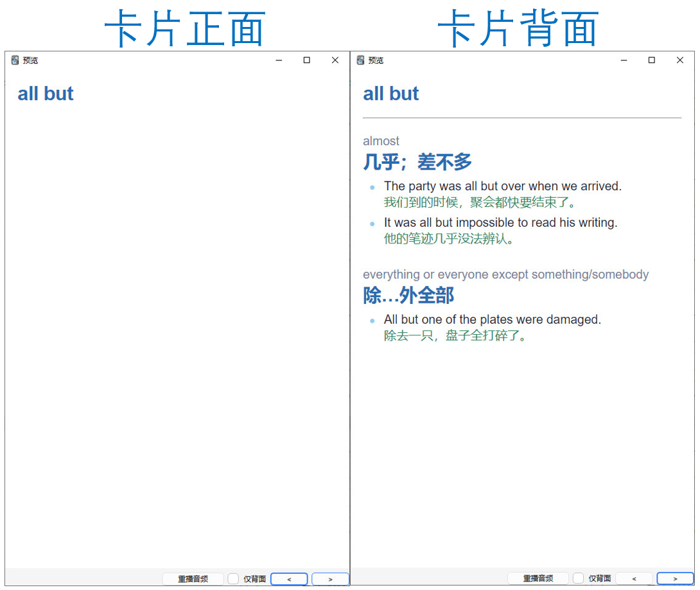This screenshot has width=700, height=590.
Task: Click Anki app icon in right preview window title
Action: (360, 60)
